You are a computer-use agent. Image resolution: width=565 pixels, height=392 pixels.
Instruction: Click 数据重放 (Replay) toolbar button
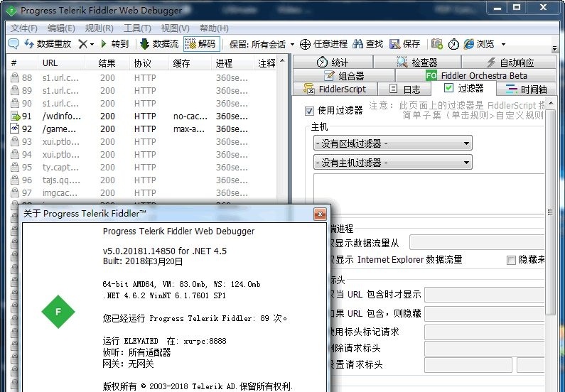click(x=48, y=44)
